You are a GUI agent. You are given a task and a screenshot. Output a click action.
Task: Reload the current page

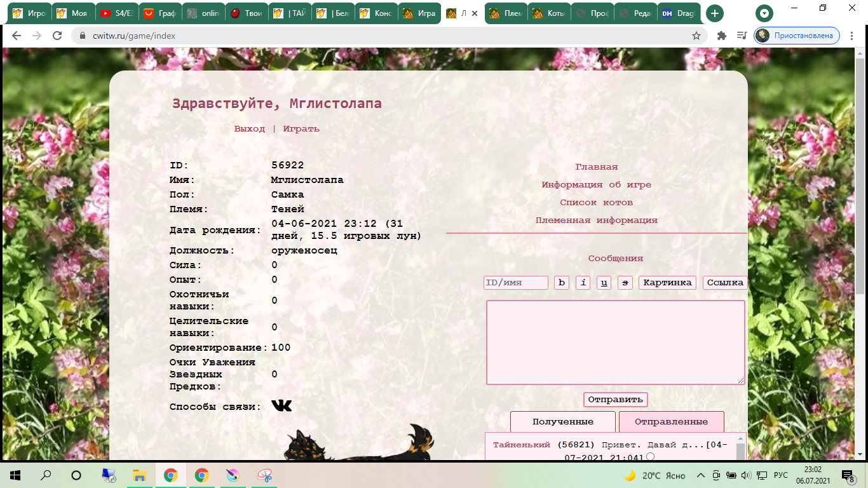click(x=57, y=36)
